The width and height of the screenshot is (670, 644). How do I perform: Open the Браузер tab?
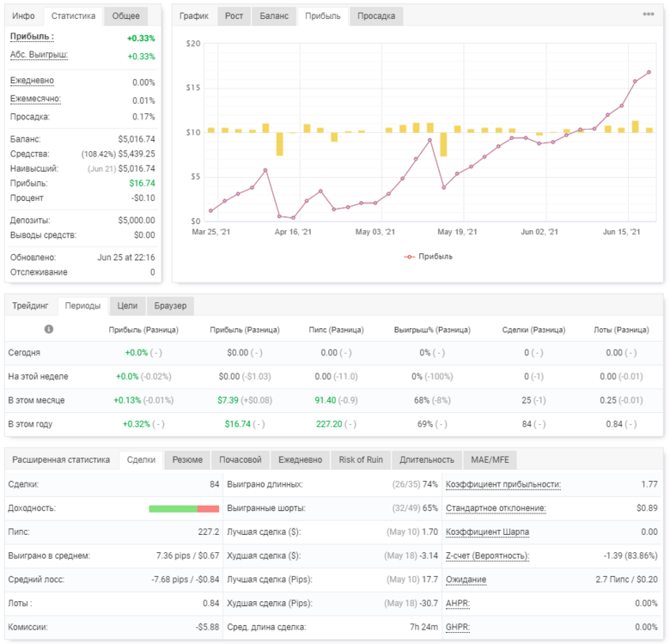click(x=170, y=306)
